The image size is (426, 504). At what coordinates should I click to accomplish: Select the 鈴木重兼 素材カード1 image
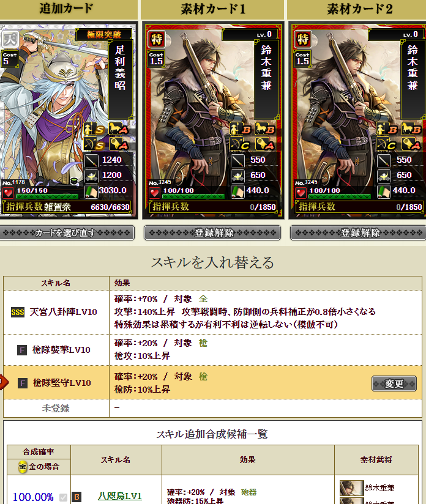[x=213, y=120]
